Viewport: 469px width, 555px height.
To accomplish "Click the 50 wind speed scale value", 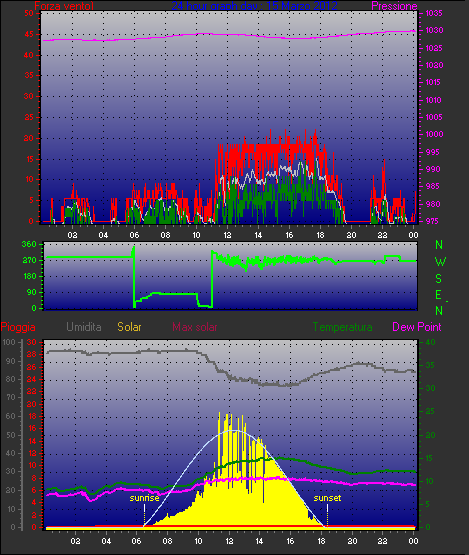I will pos(29,13).
